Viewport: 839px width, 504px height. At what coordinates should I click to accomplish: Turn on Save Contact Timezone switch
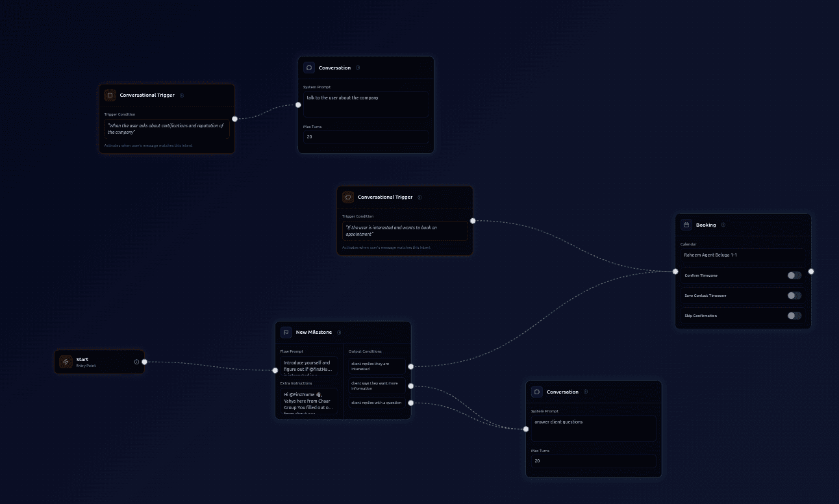click(794, 296)
